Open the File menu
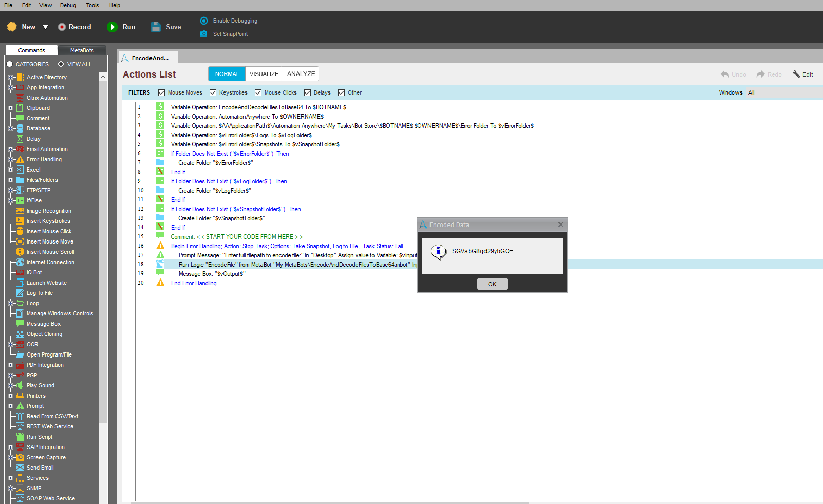Viewport: 823px width, 504px height. click(x=8, y=5)
